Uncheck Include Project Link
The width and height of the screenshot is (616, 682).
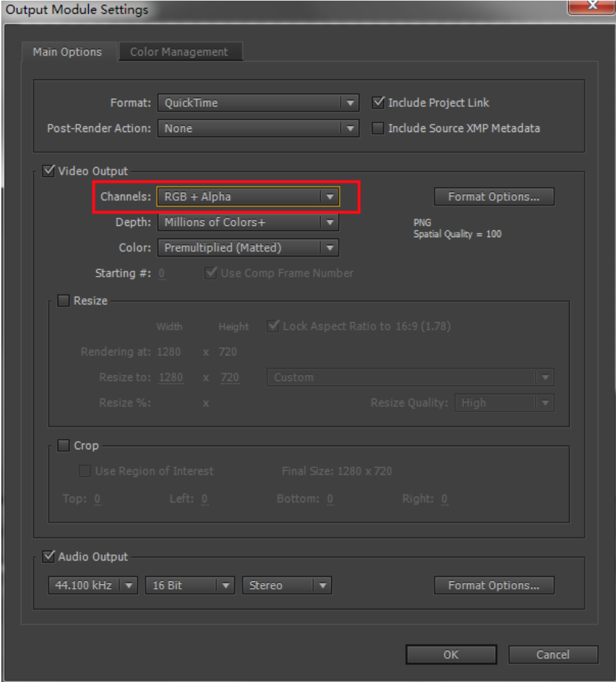tap(378, 103)
